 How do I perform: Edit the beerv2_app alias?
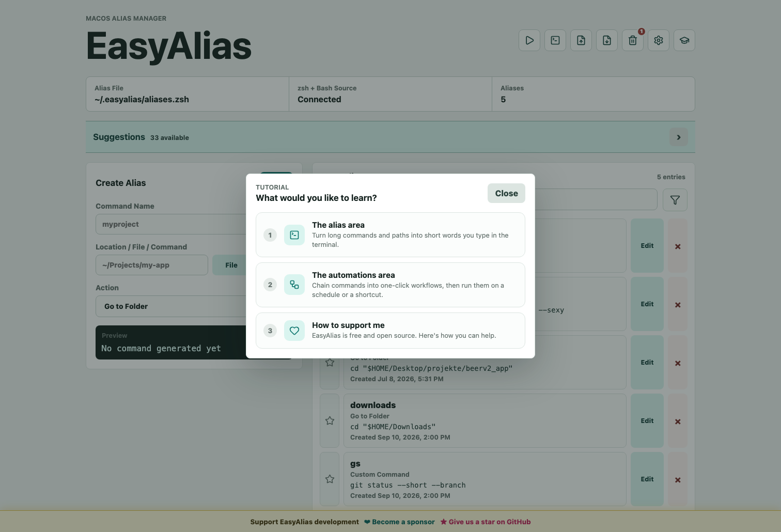coord(647,363)
